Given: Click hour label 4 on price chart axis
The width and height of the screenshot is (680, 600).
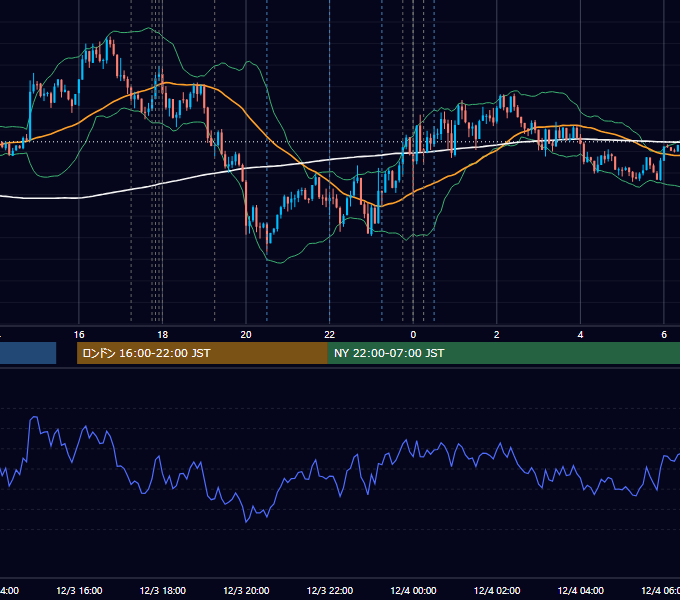Looking at the screenshot, I should [580, 335].
